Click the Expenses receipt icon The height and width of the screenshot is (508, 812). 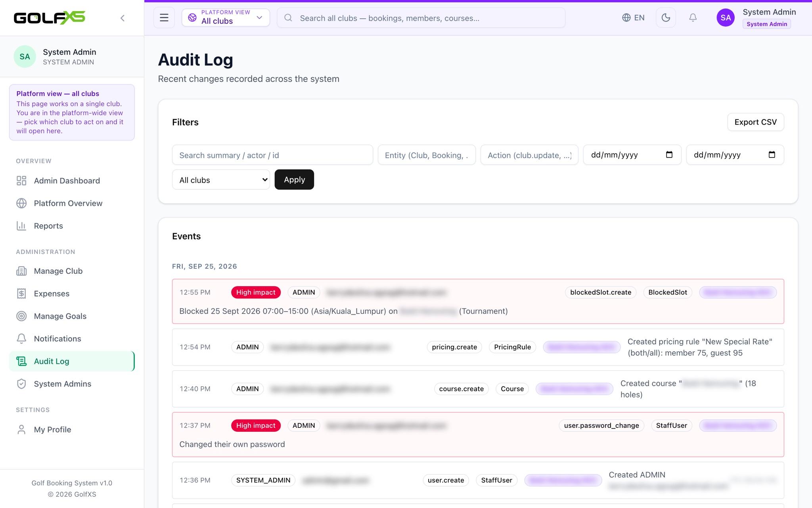coord(21,294)
